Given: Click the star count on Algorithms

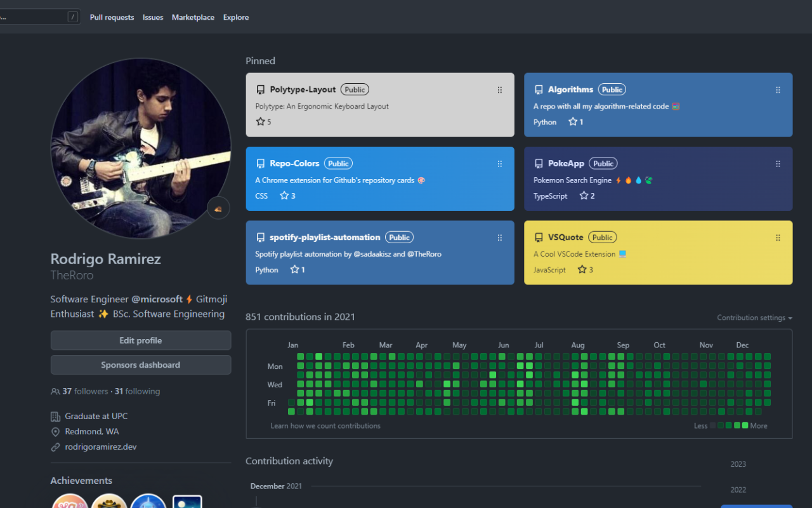Looking at the screenshot, I should [575, 121].
